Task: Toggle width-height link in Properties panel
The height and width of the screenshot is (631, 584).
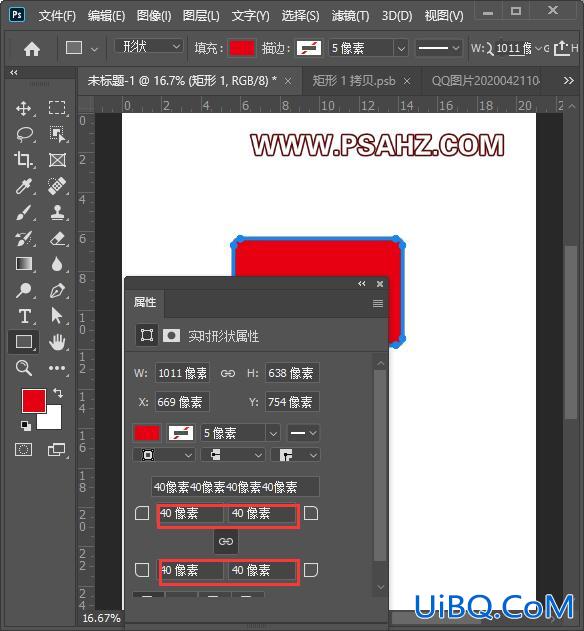Action: coord(228,373)
